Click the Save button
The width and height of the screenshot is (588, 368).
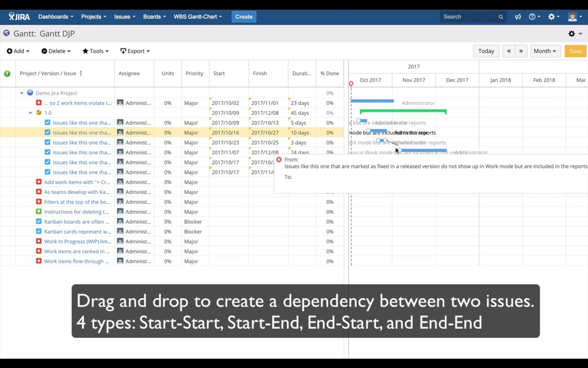coord(575,51)
